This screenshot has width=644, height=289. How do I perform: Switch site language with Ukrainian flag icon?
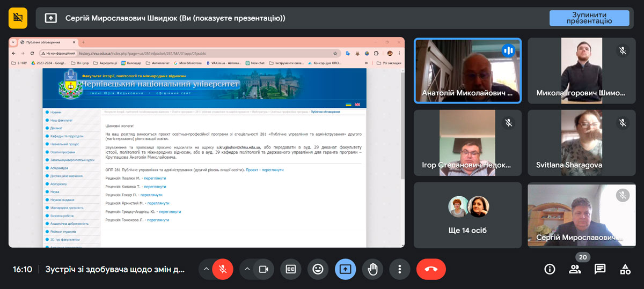click(348, 105)
